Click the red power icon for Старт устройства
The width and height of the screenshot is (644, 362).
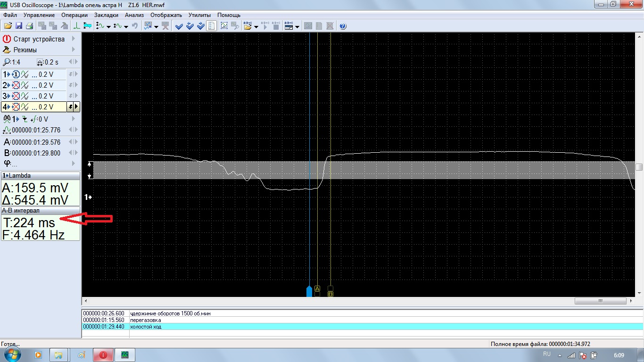click(x=7, y=39)
